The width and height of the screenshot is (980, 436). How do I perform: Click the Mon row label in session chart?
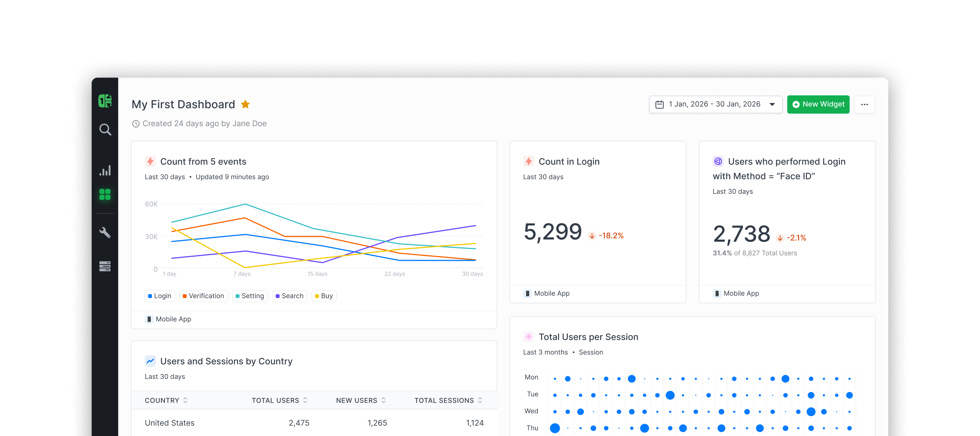click(x=531, y=377)
